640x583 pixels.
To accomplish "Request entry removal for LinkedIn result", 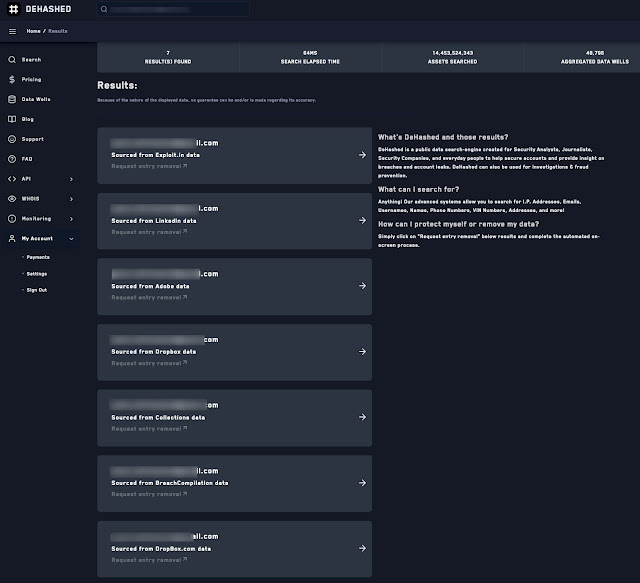I will click(148, 231).
